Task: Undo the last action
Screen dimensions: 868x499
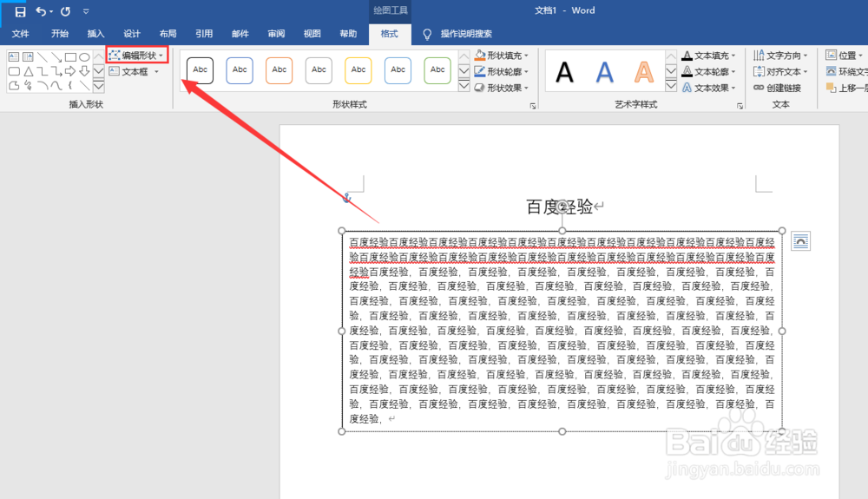Action: coord(41,11)
